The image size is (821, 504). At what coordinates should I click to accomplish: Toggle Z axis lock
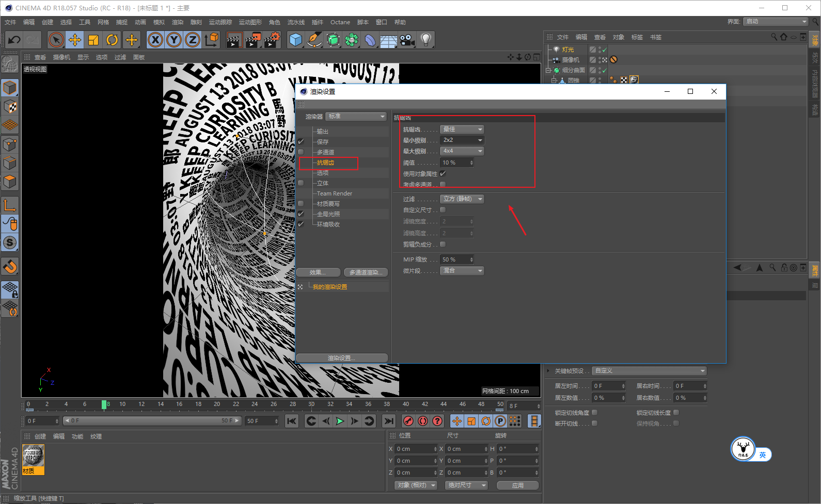coord(193,40)
